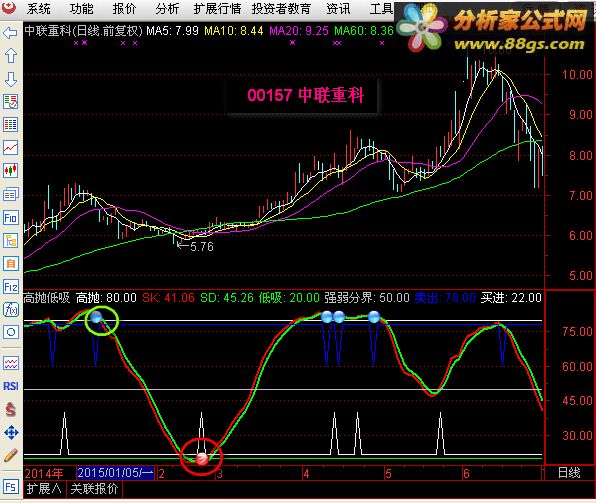The image size is (596, 503).
Task: Open the 分析 menu
Action: (167, 8)
